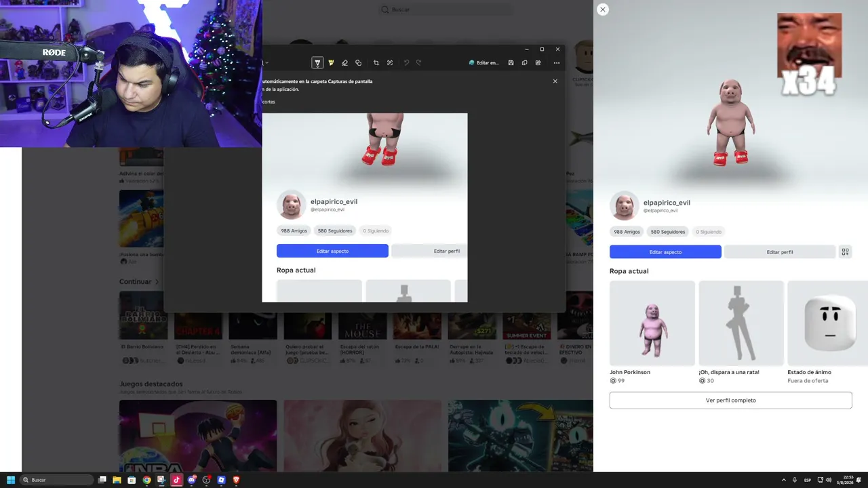Open TikTok from the taskbar
The height and width of the screenshot is (488, 868).
pos(176,480)
